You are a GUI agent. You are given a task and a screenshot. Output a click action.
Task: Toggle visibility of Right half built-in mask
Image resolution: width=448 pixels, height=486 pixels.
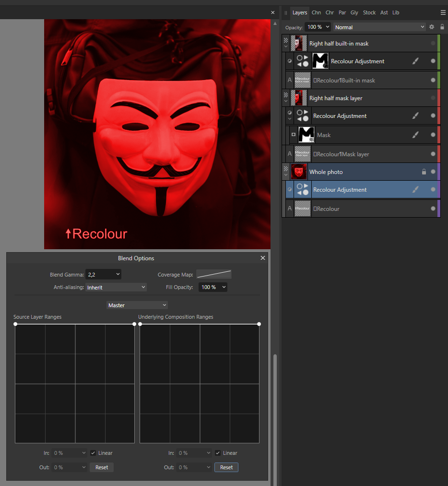click(x=433, y=43)
